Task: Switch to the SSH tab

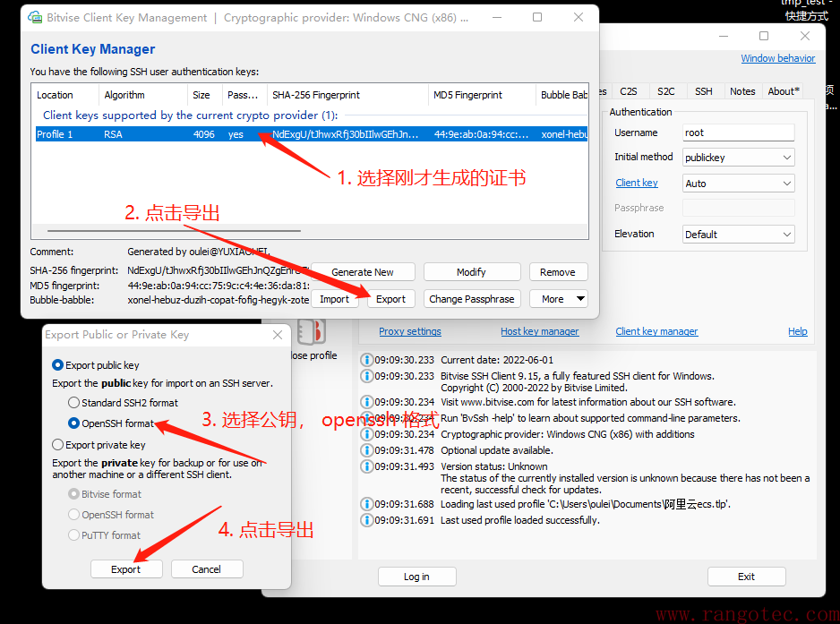Action: [703, 91]
